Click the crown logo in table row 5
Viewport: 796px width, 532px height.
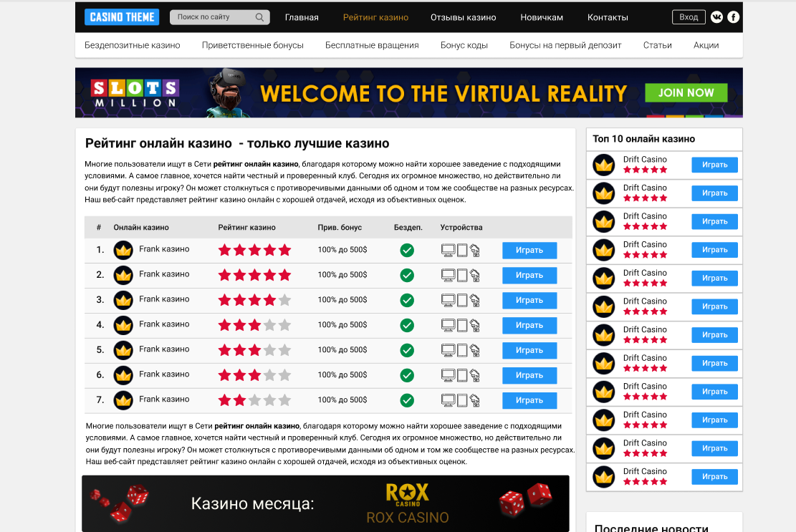123,350
